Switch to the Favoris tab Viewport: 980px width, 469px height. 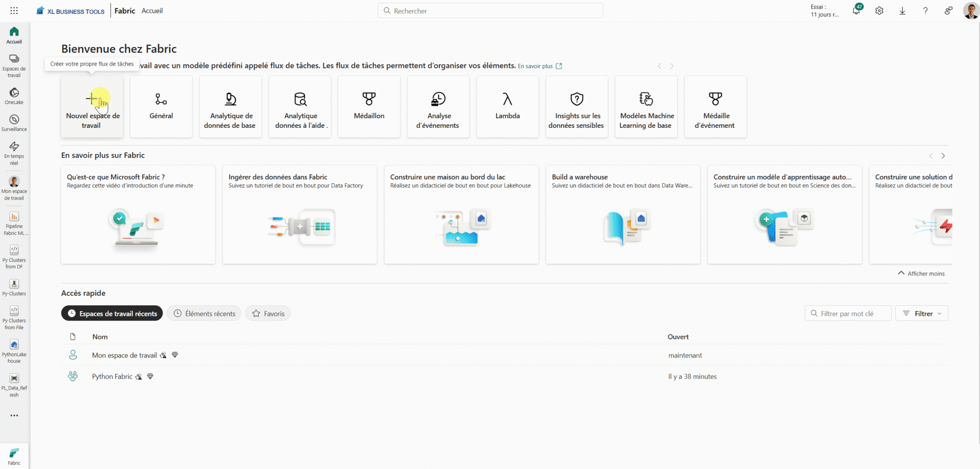267,313
